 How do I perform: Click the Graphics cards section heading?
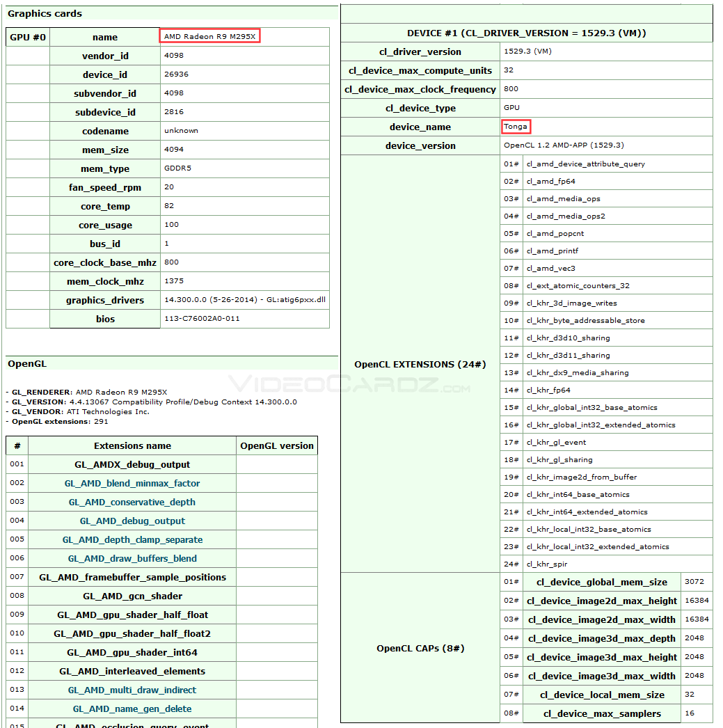[x=45, y=14]
